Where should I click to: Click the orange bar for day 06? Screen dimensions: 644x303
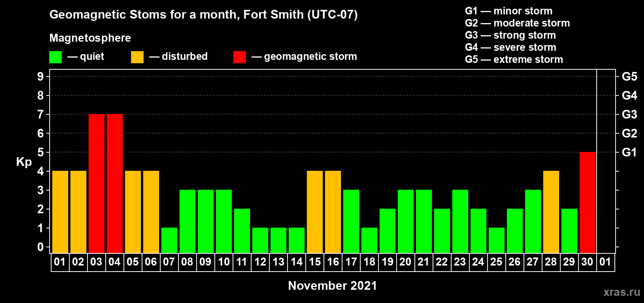[151, 212]
